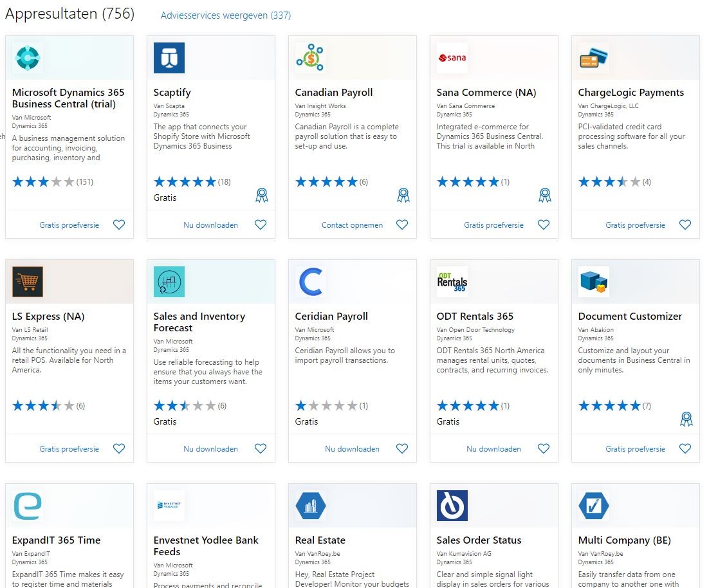Favorite ODT Rentals 365 with heart icon
709x588 pixels.
pyautogui.click(x=544, y=448)
